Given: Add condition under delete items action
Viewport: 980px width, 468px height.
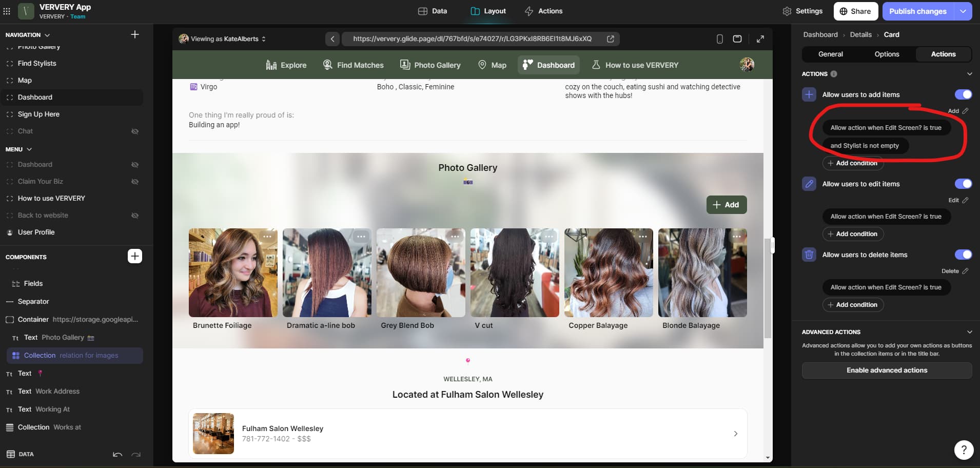Looking at the screenshot, I should point(853,305).
